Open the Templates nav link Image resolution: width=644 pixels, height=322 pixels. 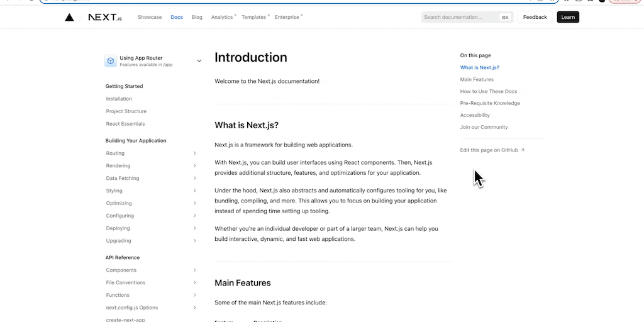255,18
